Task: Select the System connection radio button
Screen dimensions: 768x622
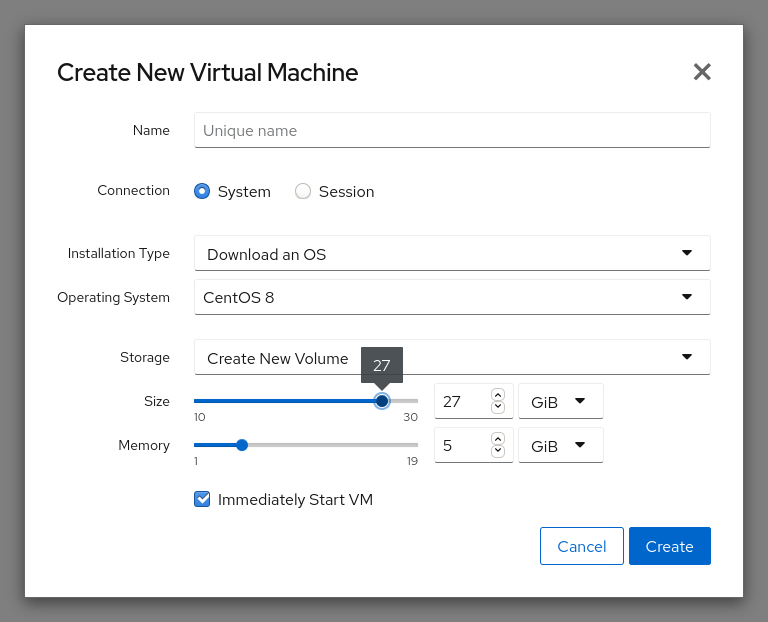Action: [x=202, y=191]
